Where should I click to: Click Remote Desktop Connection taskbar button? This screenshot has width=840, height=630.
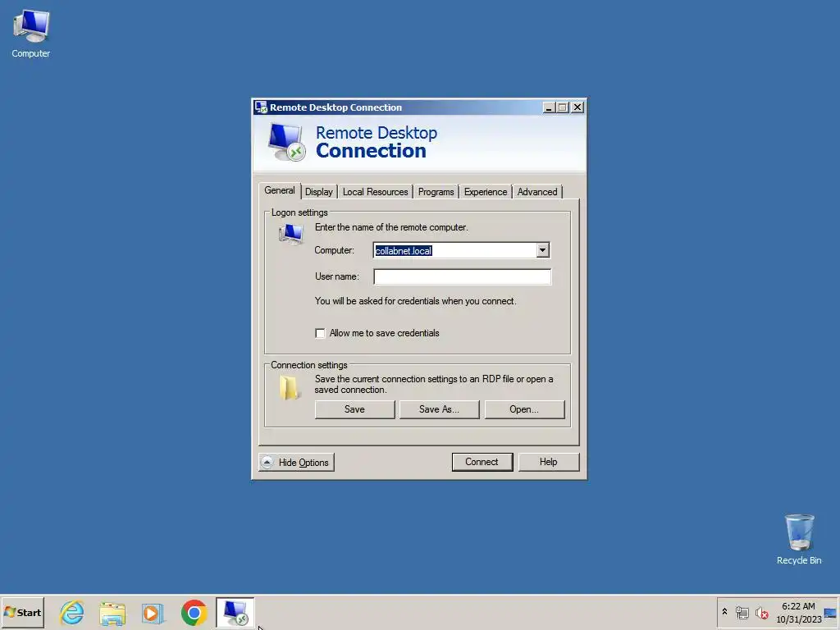tap(235, 612)
